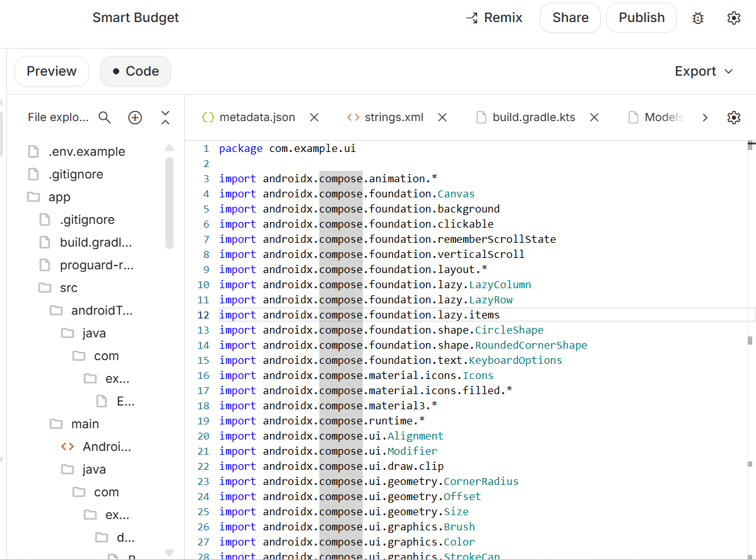Viewport: 756px width, 560px height.
Task: Open the proguard-r... file
Action: coord(86,265)
